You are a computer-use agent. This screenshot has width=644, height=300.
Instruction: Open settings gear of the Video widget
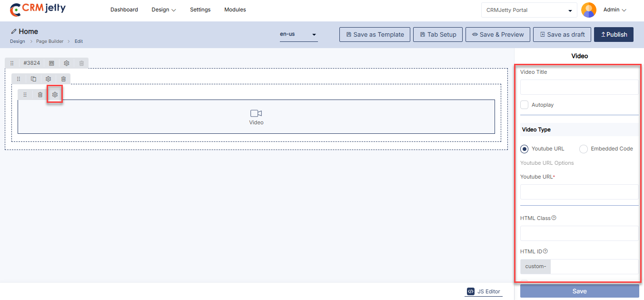tap(55, 95)
